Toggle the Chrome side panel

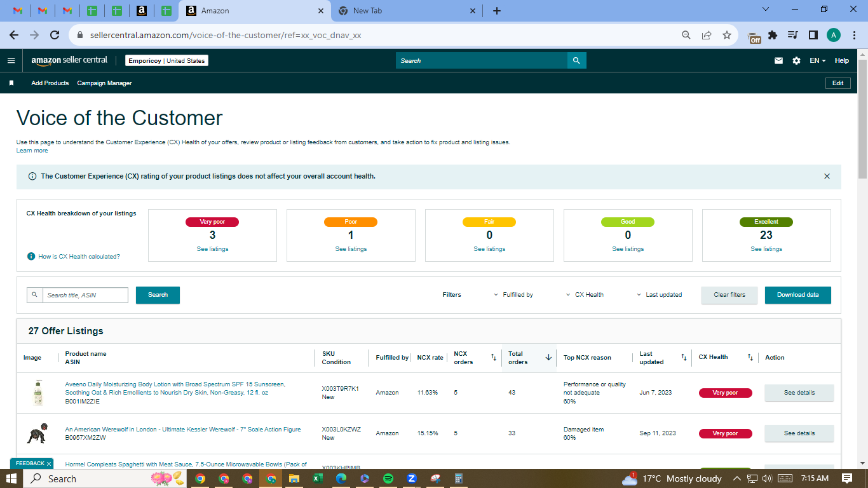(813, 36)
